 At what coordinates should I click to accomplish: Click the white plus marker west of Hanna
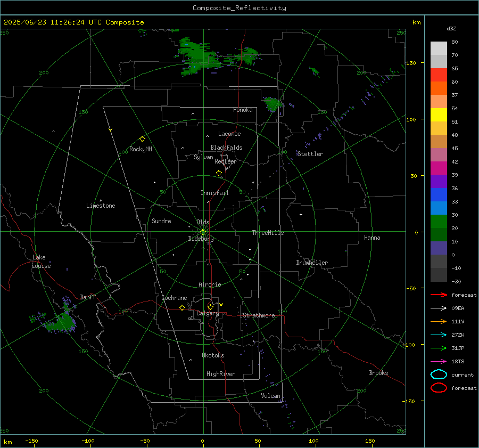point(301,214)
